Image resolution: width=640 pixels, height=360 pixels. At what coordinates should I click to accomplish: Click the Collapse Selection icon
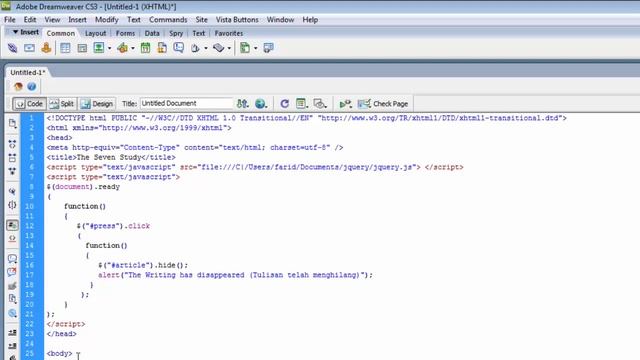pyautogui.click(x=12, y=158)
